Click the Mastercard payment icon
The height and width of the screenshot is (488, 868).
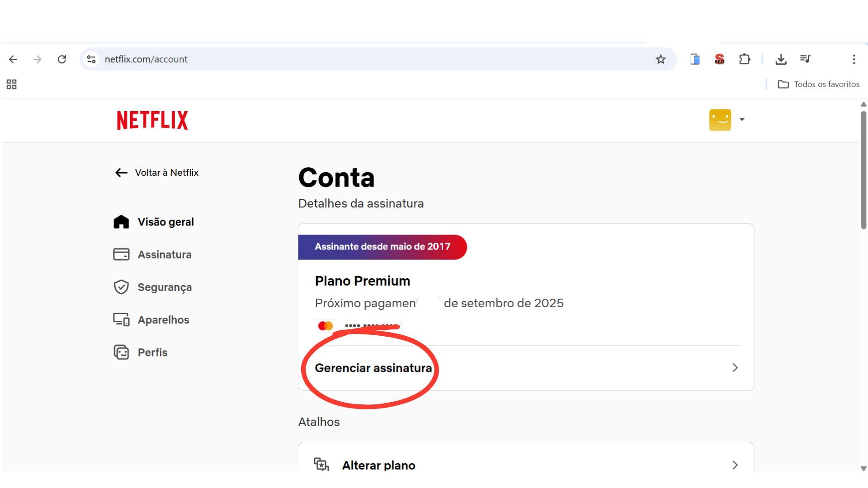click(325, 326)
